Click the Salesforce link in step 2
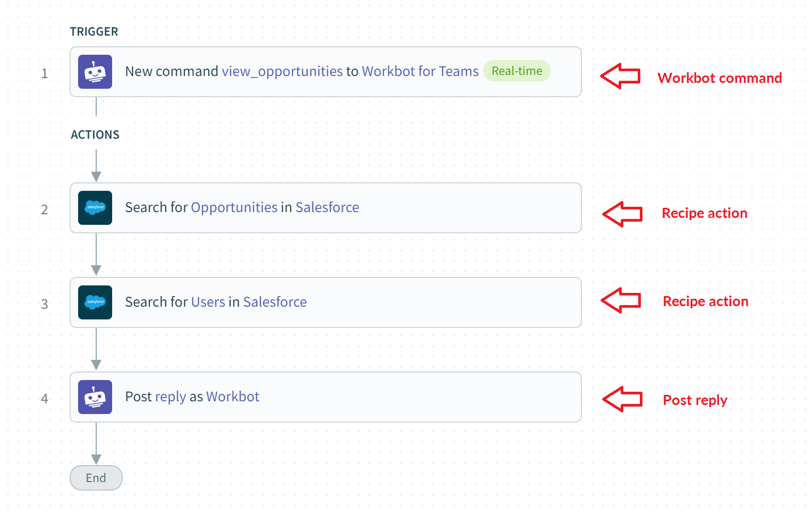Image resolution: width=812 pixels, height=523 pixels. click(x=327, y=207)
